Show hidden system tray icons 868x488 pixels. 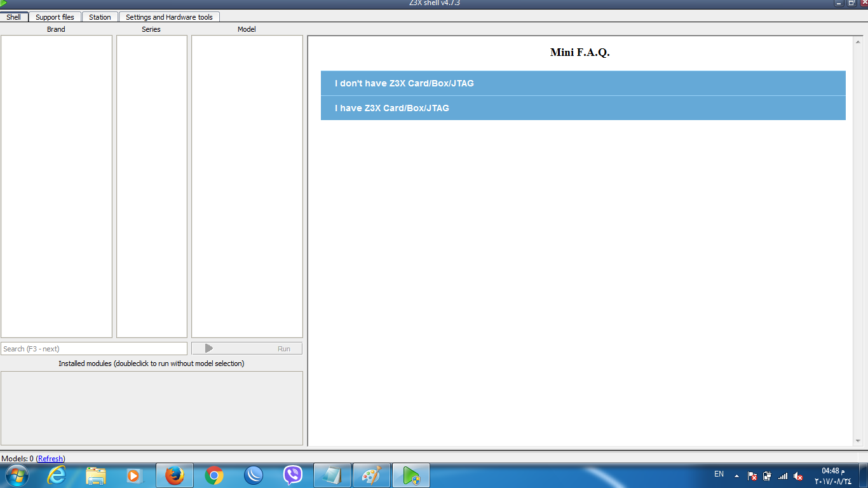pos(737,476)
